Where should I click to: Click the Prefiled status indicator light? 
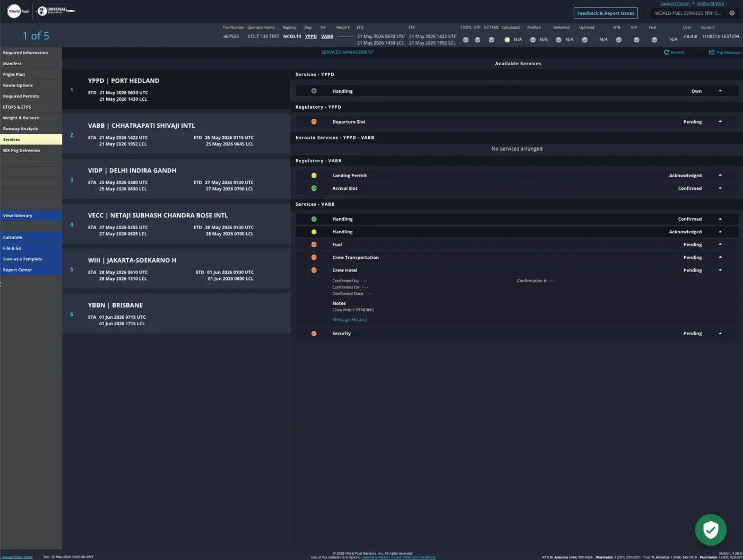click(x=532, y=40)
